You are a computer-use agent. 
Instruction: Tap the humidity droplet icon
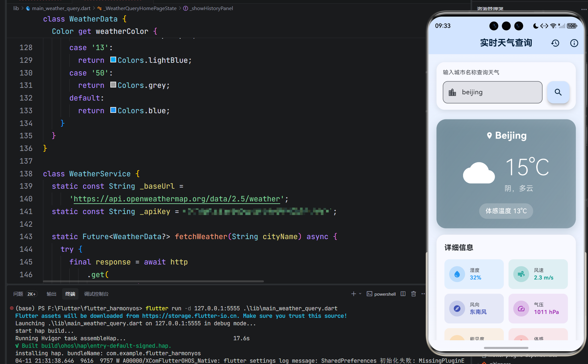tap(457, 274)
